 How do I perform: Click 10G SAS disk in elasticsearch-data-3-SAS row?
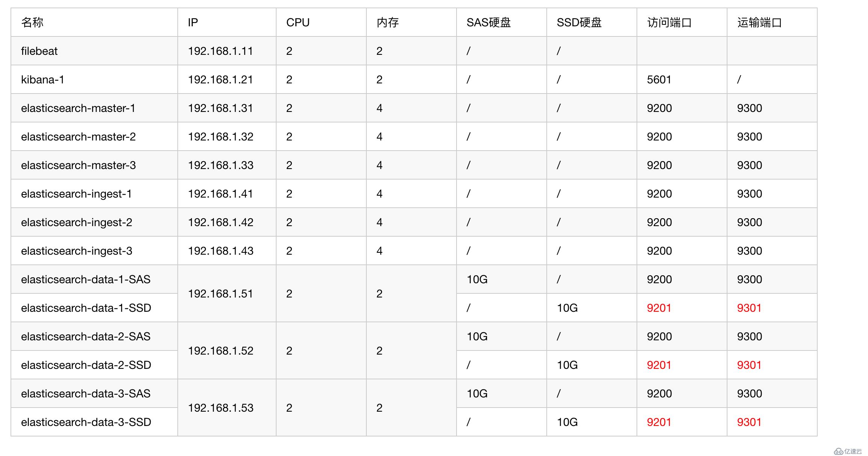[477, 394]
